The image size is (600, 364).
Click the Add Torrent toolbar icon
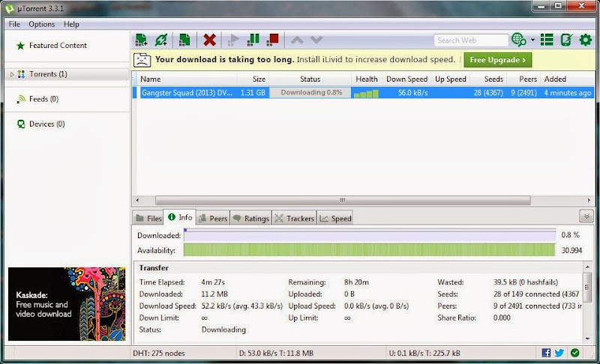(141, 40)
